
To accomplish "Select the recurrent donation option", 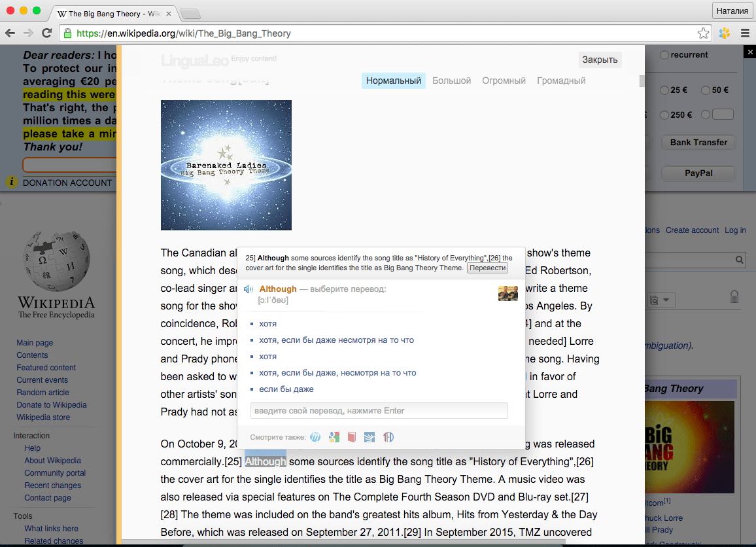I will click(664, 55).
